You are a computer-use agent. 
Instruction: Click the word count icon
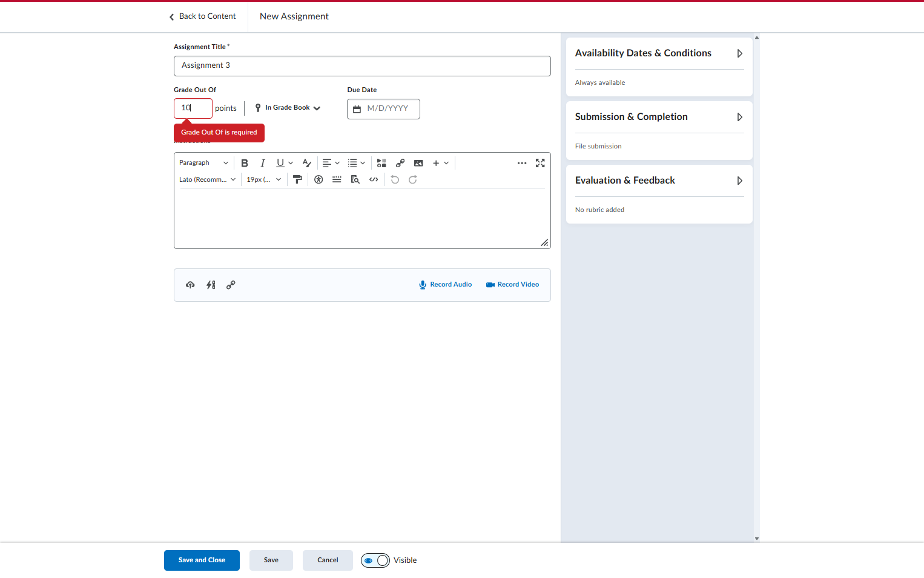click(x=337, y=179)
